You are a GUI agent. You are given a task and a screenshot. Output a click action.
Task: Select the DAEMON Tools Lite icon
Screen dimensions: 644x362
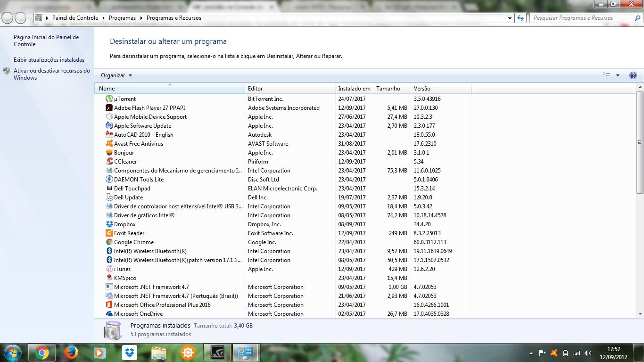[109, 180]
